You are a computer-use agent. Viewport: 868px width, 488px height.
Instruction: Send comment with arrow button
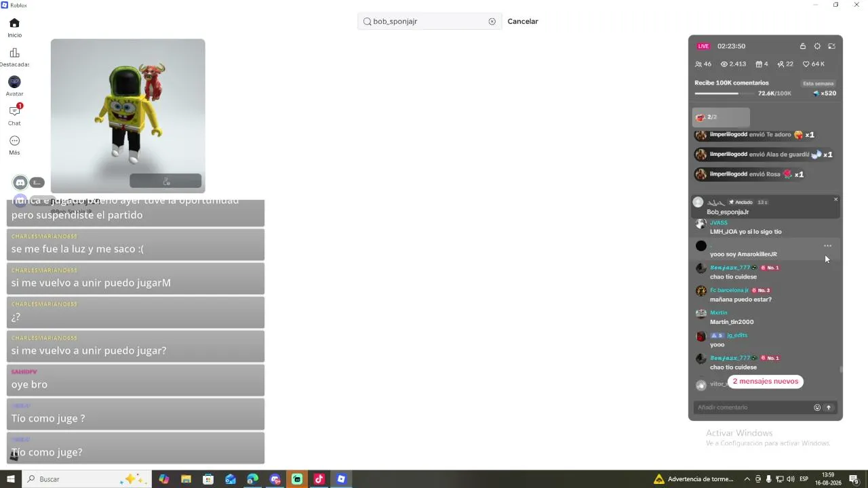(x=829, y=408)
